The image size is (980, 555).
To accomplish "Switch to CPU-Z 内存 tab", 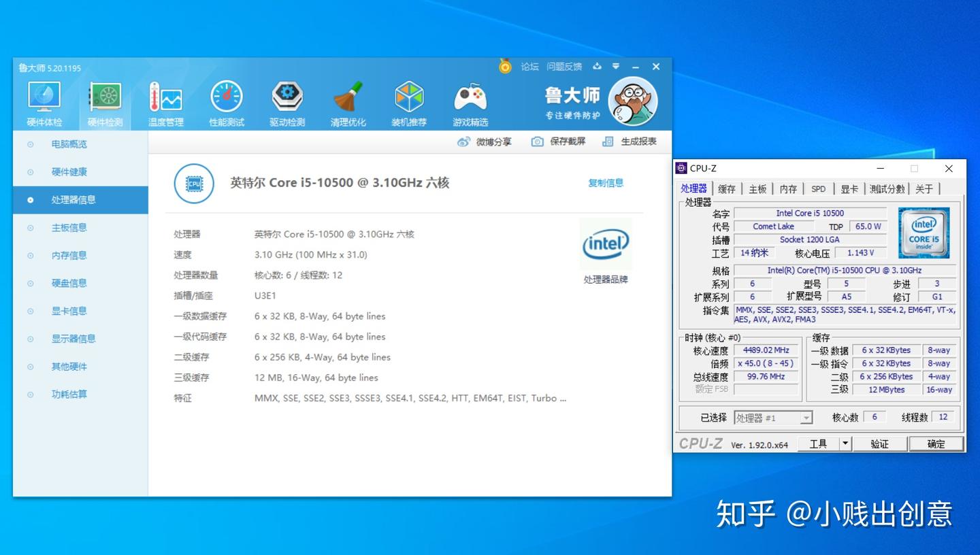I will 788,189.
